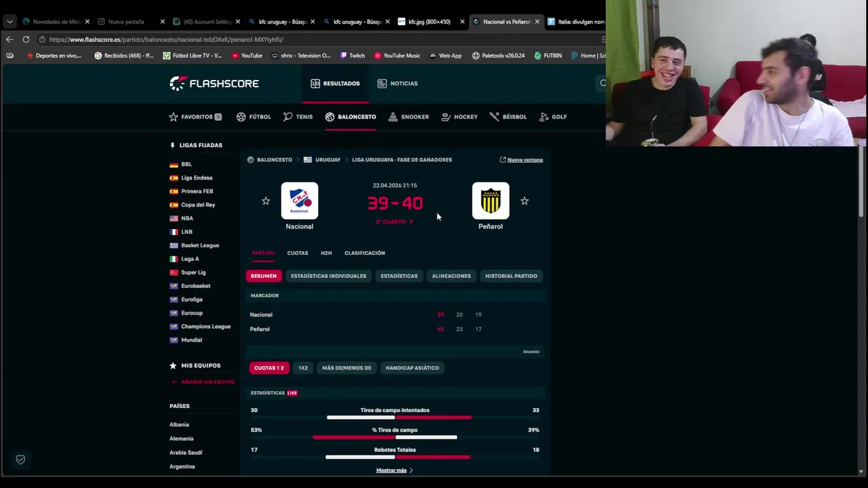Add Peñarol to favorites with star
This screenshot has height=488, width=868.
pos(524,201)
